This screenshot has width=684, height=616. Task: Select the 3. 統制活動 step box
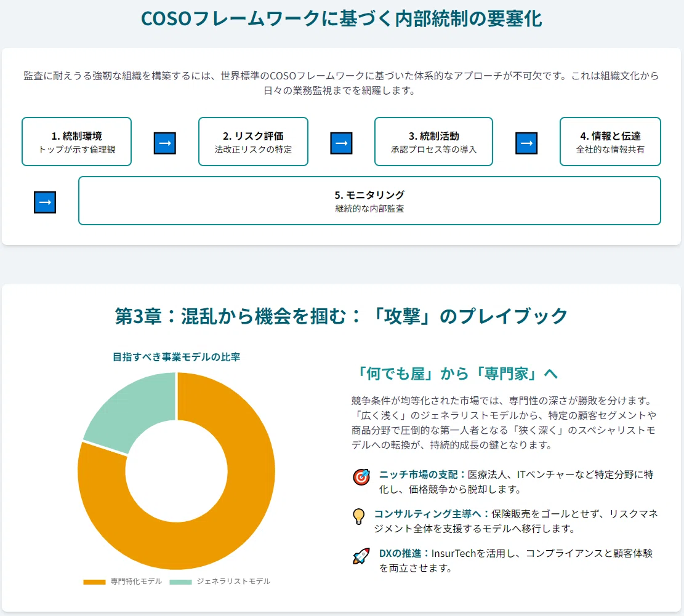pos(433,142)
